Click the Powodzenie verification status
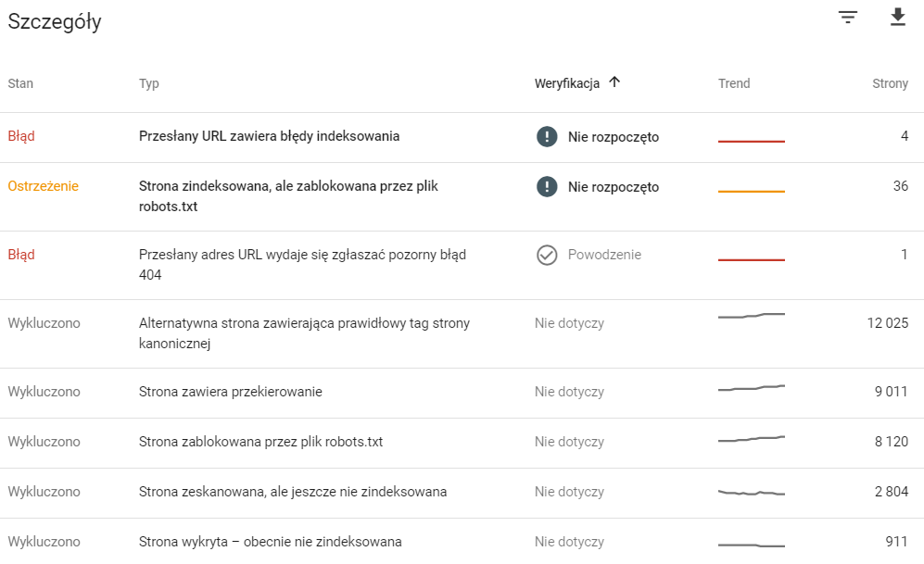This screenshot has height=564, width=924. (604, 255)
